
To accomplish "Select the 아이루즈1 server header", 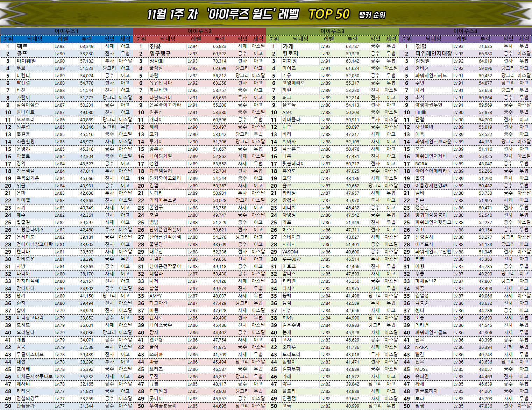I will 66,31.
